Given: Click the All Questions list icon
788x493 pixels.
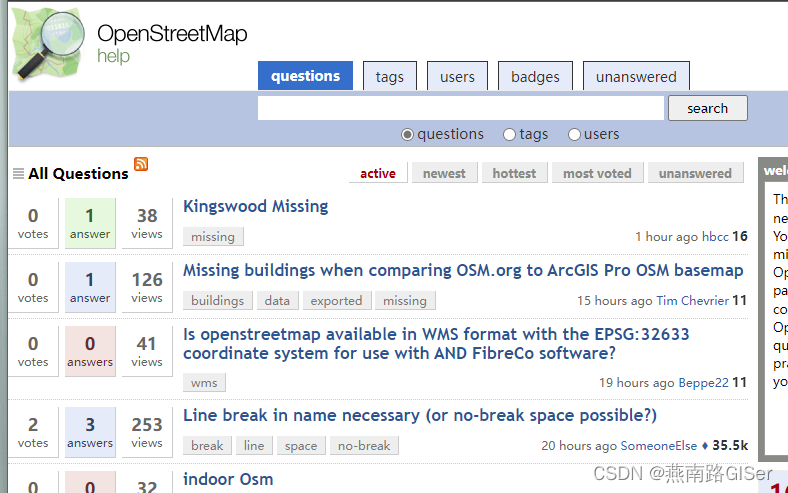Looking at the screenshot, I should pos(19,174).
